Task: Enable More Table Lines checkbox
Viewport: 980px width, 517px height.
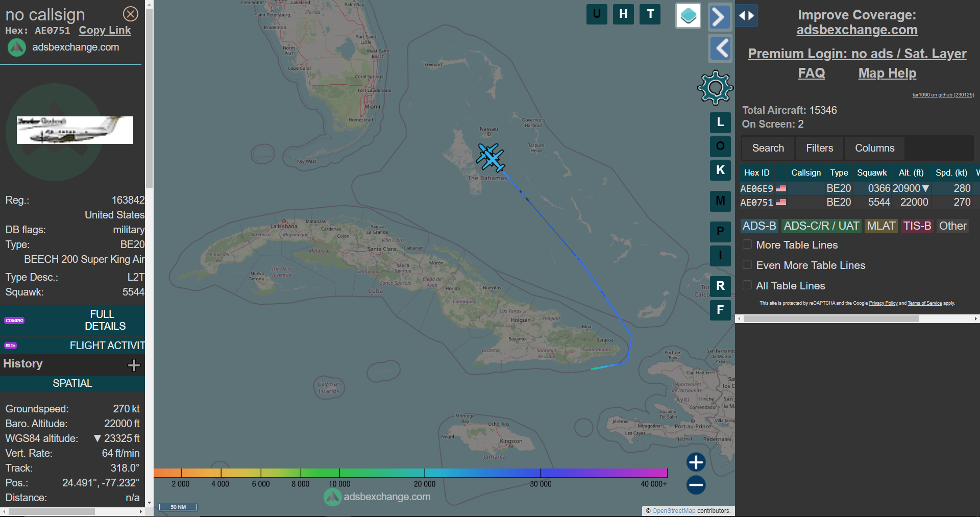Action: [747, 244]
